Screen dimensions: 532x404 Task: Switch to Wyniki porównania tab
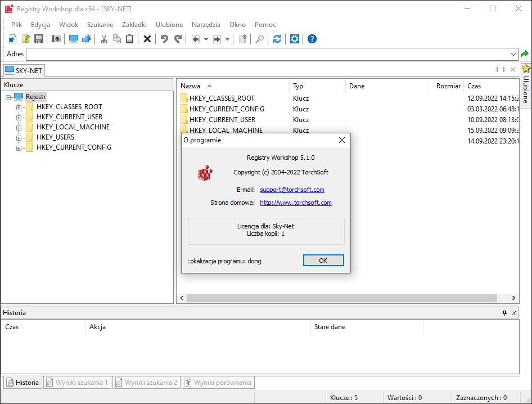coord(218,383)
